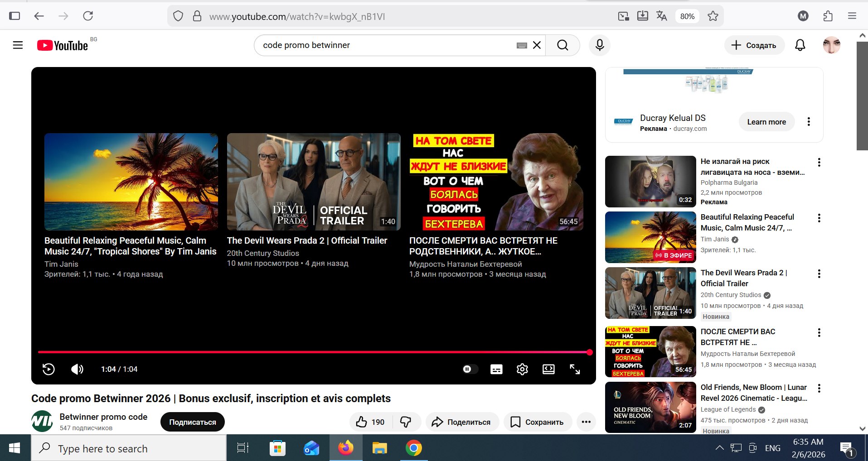Open File Explorer from the taskbar

[x=379, y=448]
